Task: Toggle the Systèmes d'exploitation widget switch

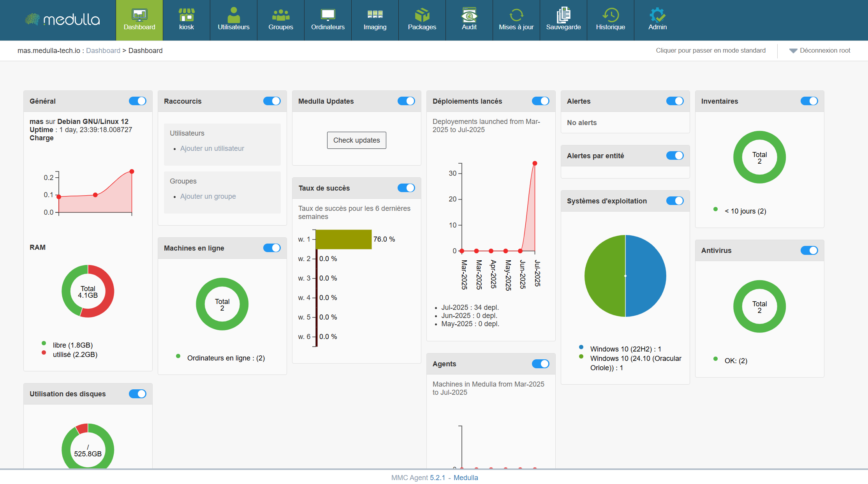Action: point(675,201)
